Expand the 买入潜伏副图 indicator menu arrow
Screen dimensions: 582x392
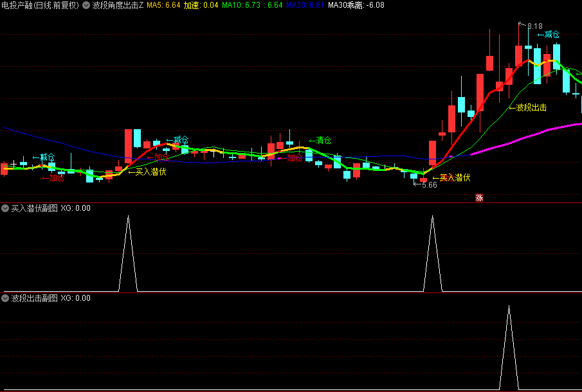click(5, 208)
